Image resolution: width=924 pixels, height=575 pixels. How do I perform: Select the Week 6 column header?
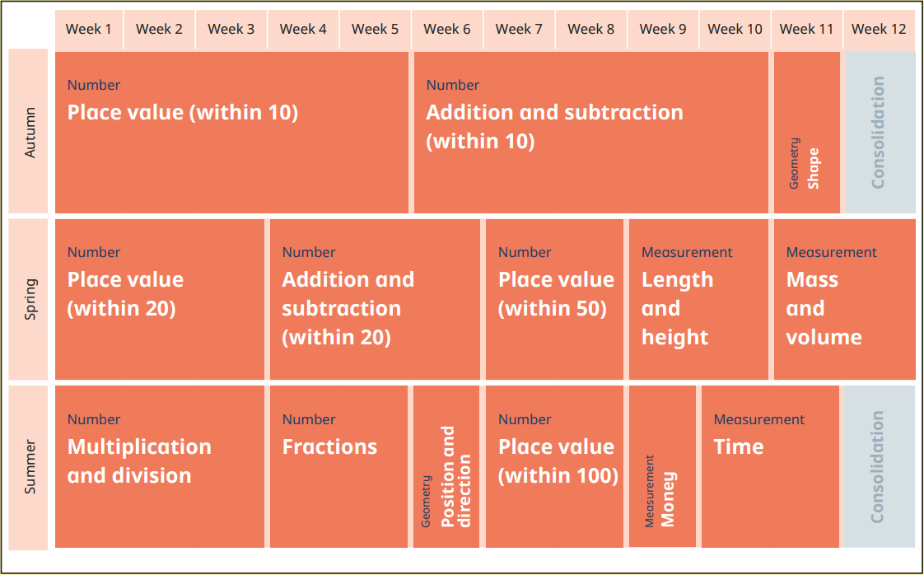tap(447, 29)
